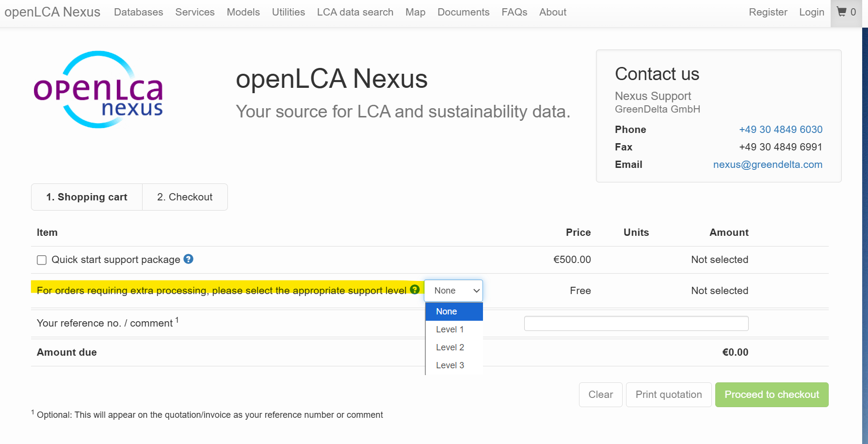868x444 pixels.
Task: Go to LCA data search page
Action: (355, 12)
